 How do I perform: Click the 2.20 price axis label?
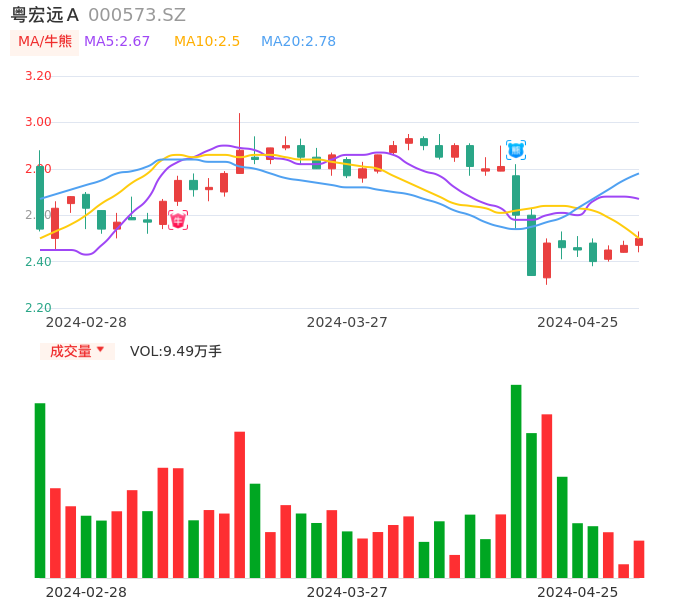point(38,308)
